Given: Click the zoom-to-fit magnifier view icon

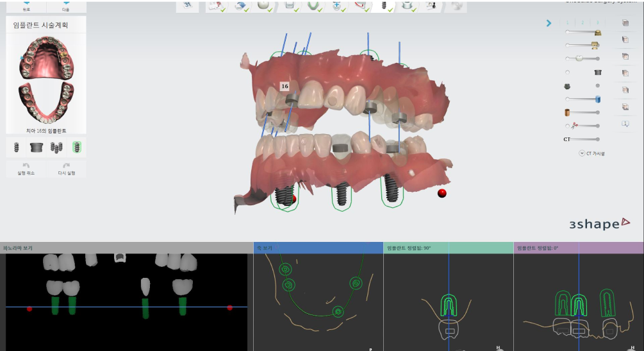Looking at the screenshot, I should tap(625, 123).
